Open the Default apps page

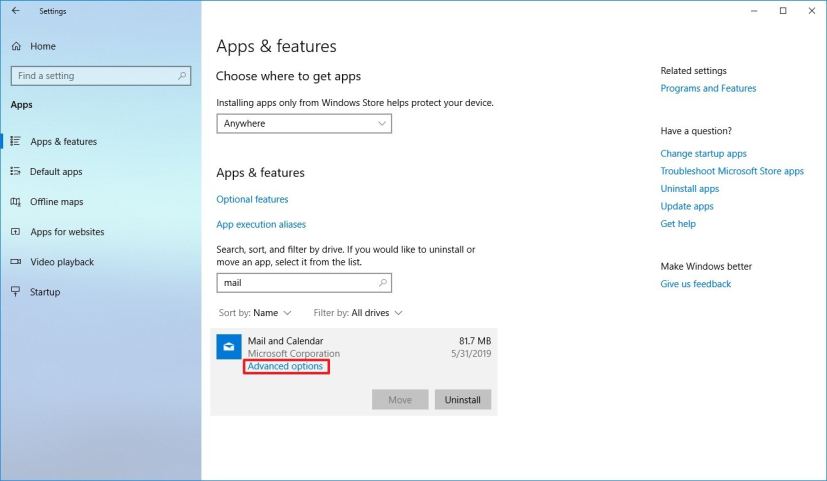pos(56,171)
